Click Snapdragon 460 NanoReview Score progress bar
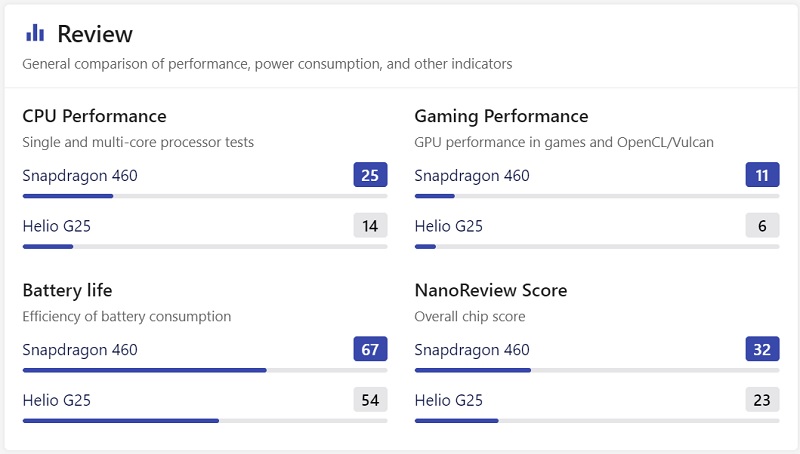800x454 pixels. point(597,370)
